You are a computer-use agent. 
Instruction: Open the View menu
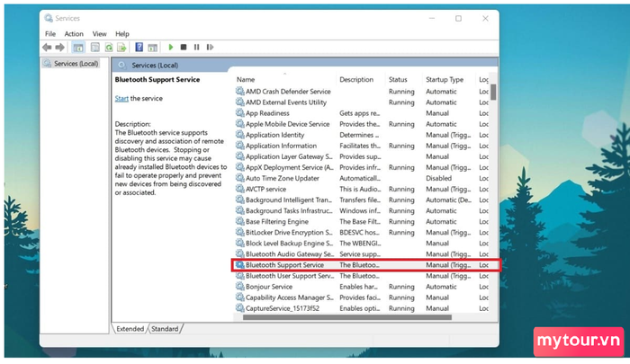click(x=99, y=34)
